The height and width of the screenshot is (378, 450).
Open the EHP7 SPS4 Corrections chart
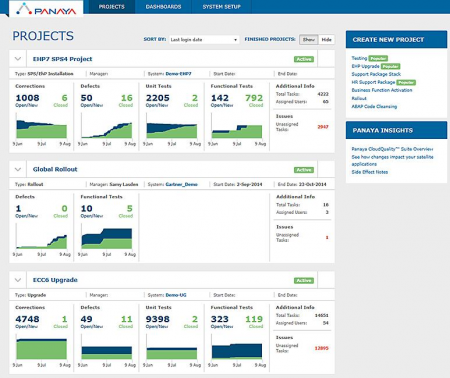coord(42,126)
